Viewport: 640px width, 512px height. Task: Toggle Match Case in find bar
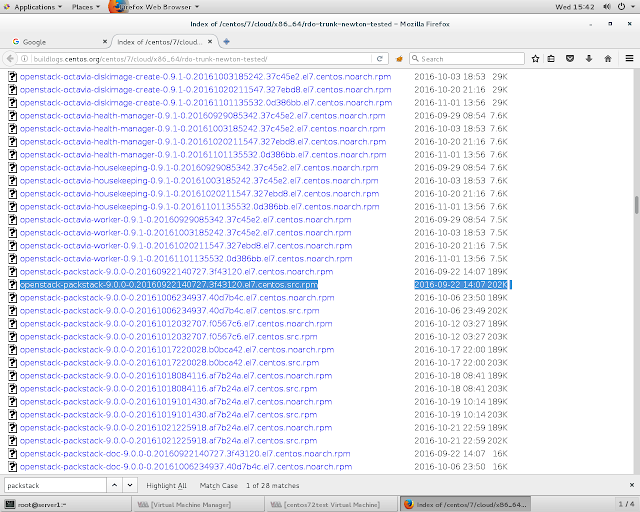coord(219,485)
